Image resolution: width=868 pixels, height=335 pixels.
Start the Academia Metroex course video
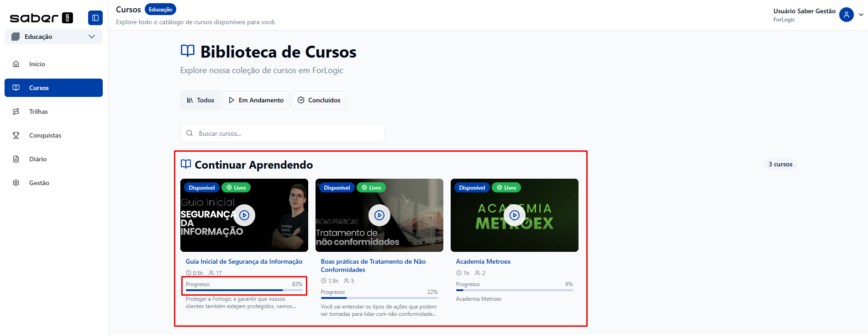click(514, 215)
